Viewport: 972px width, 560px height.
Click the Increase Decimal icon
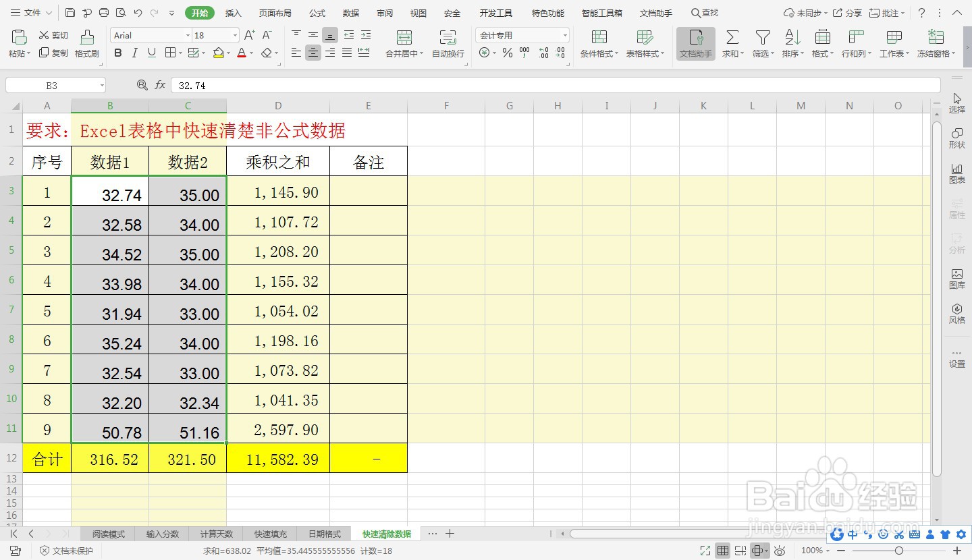pos(544,53)
